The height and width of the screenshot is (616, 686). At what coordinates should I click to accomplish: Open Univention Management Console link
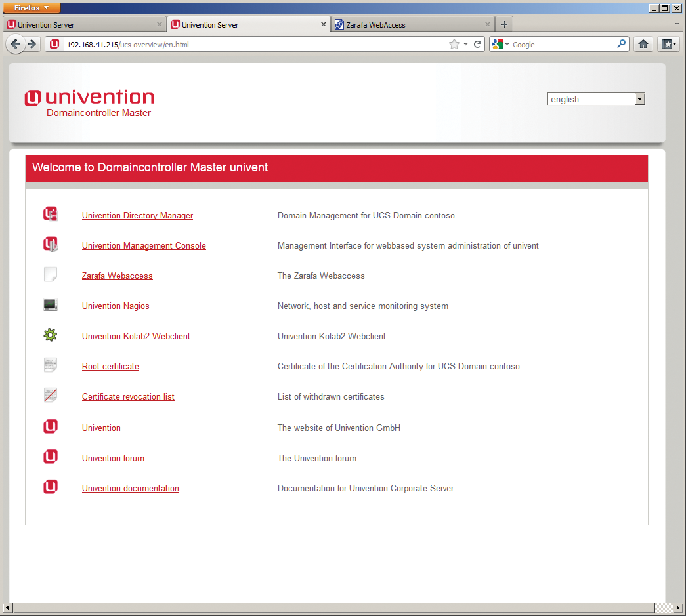pyautogui.click(x=144, y=246)
